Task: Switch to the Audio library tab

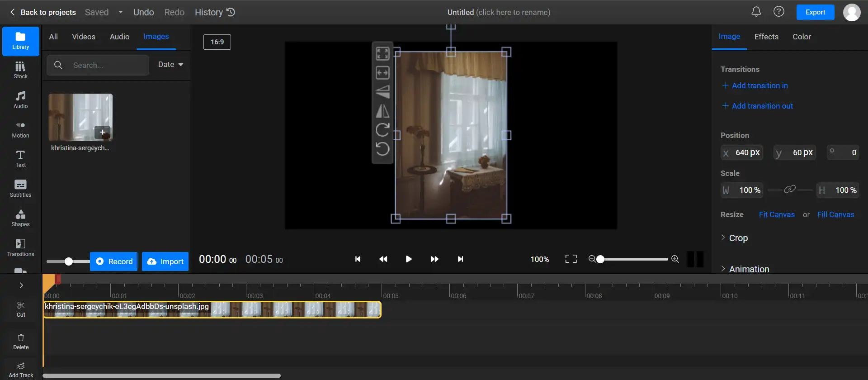Action: [120, 37]
